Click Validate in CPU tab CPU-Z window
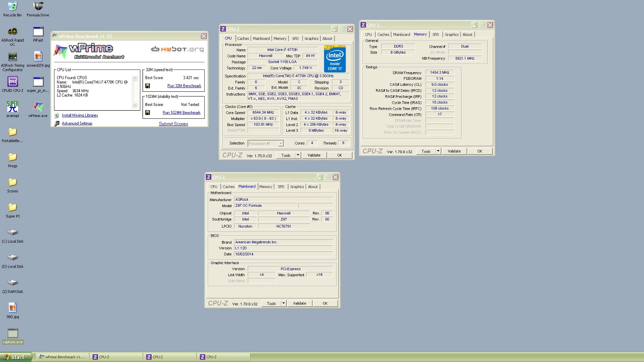 coord(314,155)
